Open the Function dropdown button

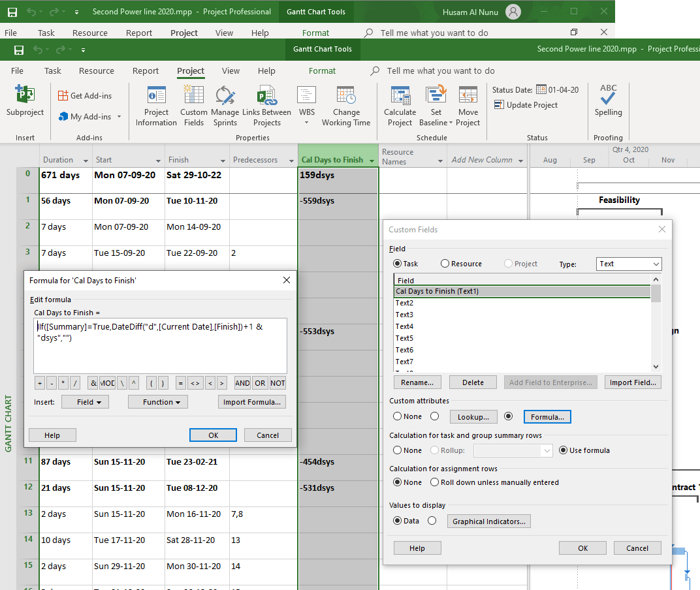[x=158, y=401]
